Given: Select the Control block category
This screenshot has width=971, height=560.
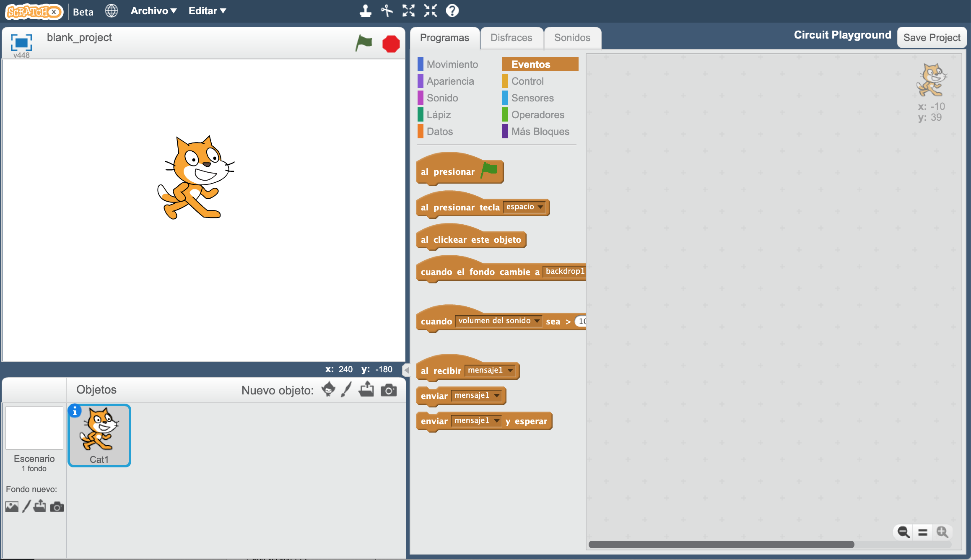Looking at the screenshot, I should tap(527, 81).
